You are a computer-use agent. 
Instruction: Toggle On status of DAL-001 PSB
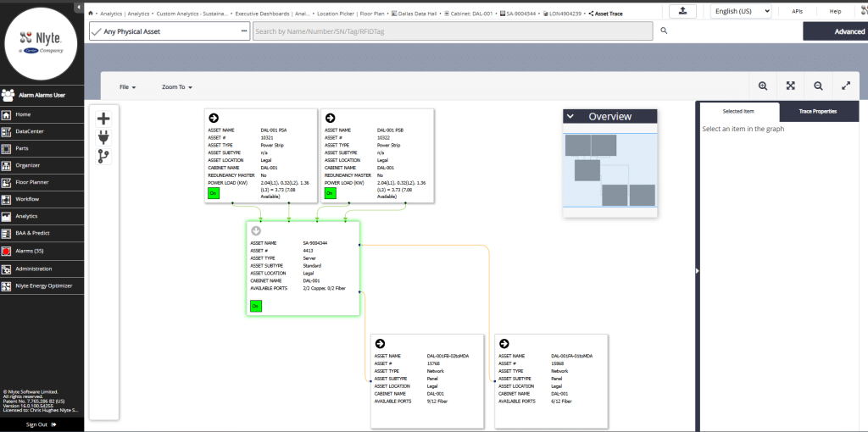[x=330, y=193]
